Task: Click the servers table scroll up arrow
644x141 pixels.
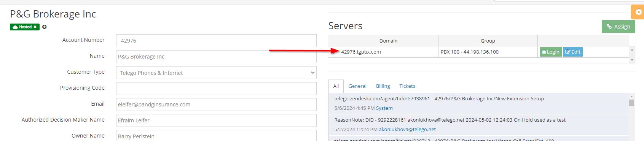Action: tap(632, 50)
